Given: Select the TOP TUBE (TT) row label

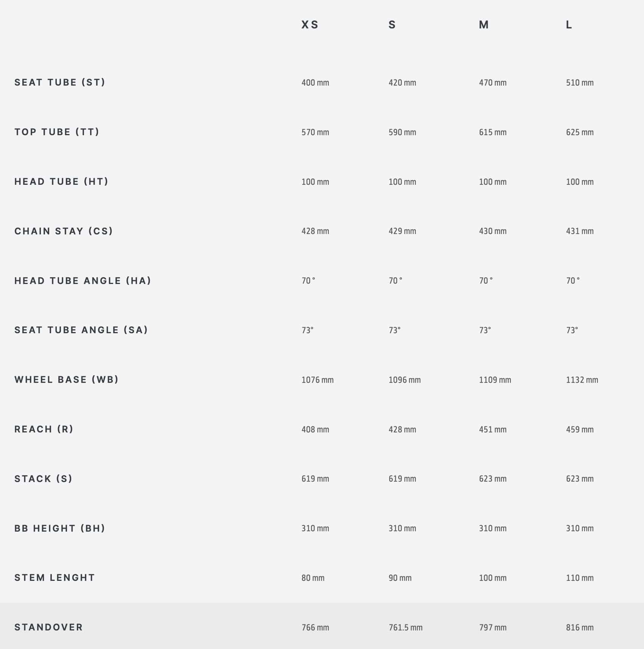Looking at the screenshot, I should tap(57, 132).
